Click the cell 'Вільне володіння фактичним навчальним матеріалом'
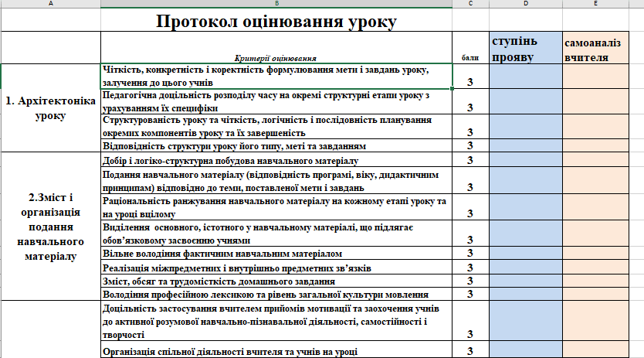 coord(276,253)
